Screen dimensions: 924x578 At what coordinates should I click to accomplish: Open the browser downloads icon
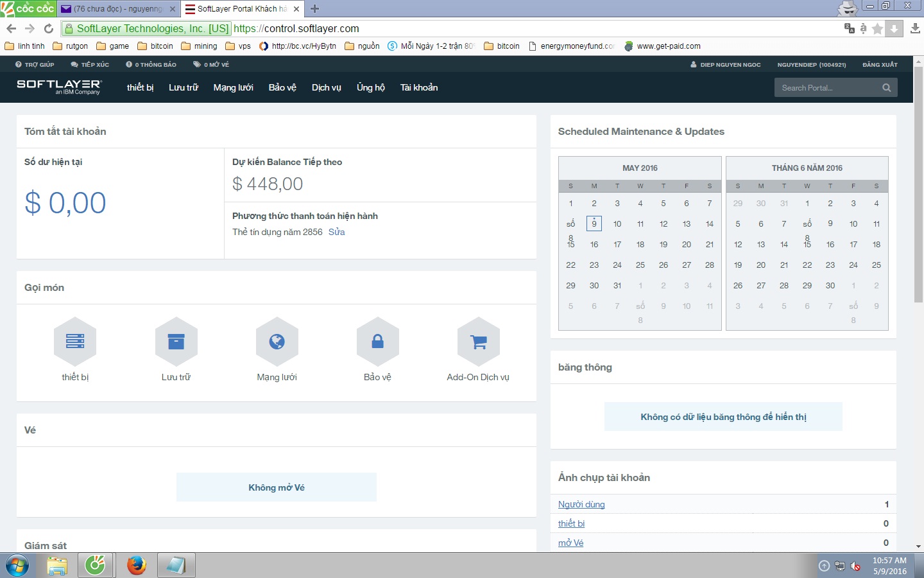pos(915,29)
